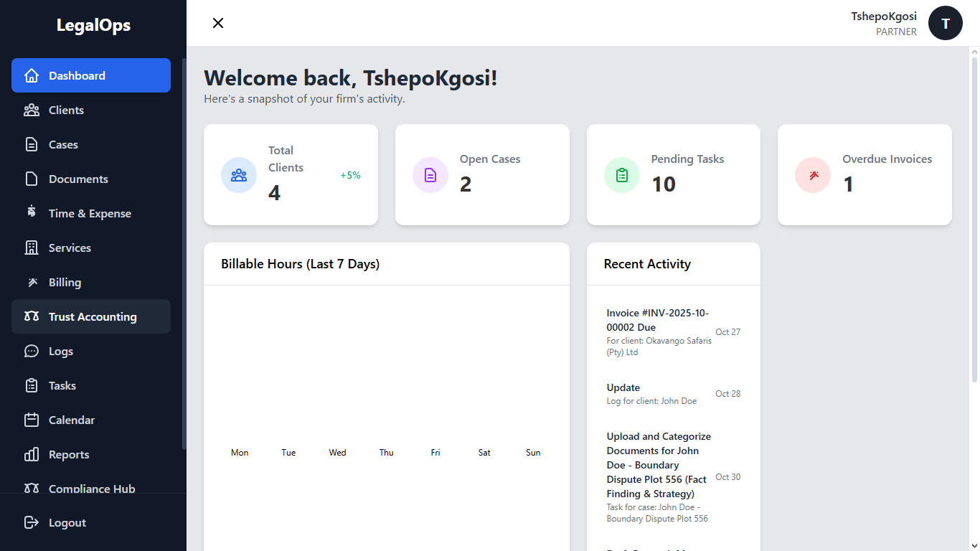This screenshot has width=980, height=551.
Task: Dismiss the panel with the X button
Action: [x=218, y=23]
